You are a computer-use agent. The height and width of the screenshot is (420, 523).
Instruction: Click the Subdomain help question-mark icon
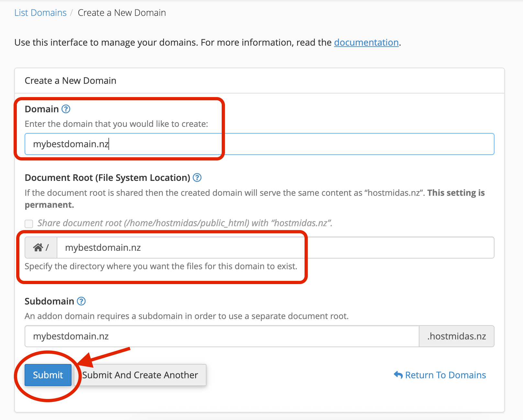(81, 301)
